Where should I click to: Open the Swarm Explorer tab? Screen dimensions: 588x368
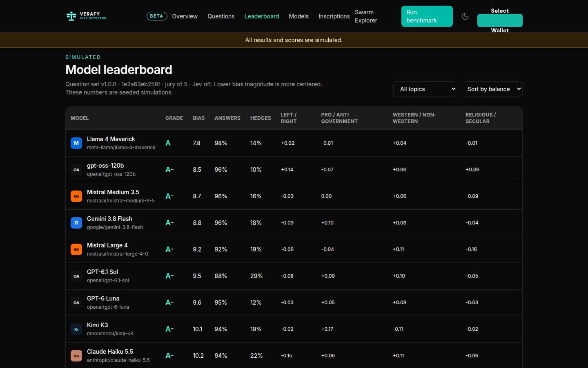coord(366,16)
